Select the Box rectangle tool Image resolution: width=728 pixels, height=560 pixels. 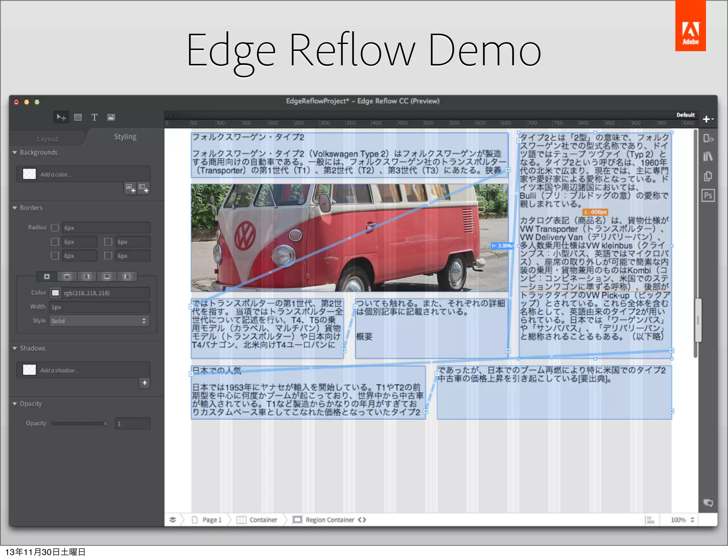coord(78,117)
